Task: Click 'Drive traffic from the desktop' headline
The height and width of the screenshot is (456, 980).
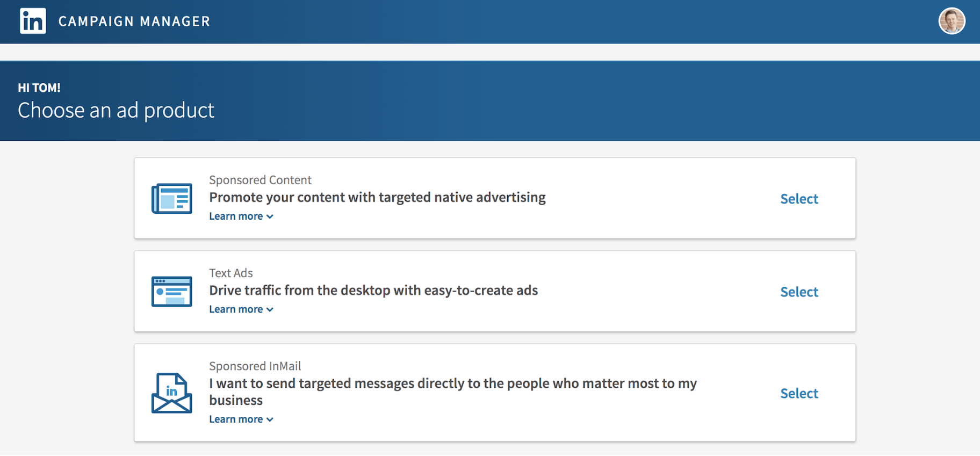Action: click(x=373, y=291)
